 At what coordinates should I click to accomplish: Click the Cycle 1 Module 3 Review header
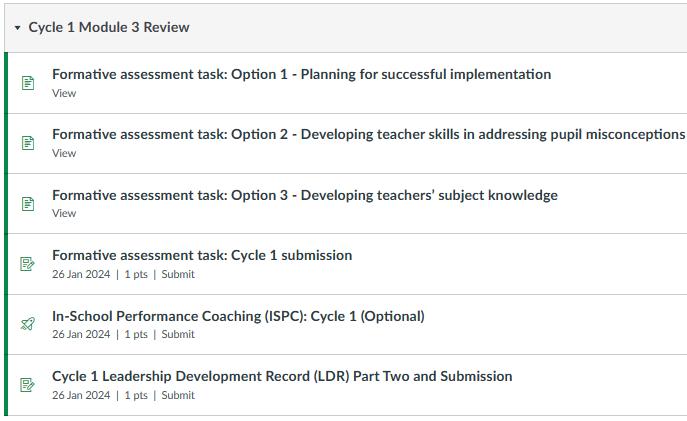[109, 27]
